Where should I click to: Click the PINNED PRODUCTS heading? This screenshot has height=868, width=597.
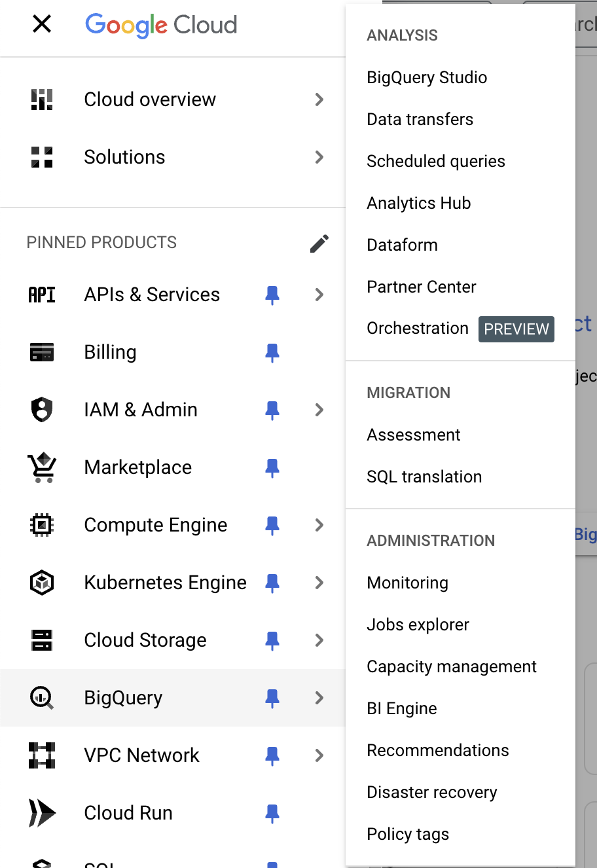(x=101, y=242)
